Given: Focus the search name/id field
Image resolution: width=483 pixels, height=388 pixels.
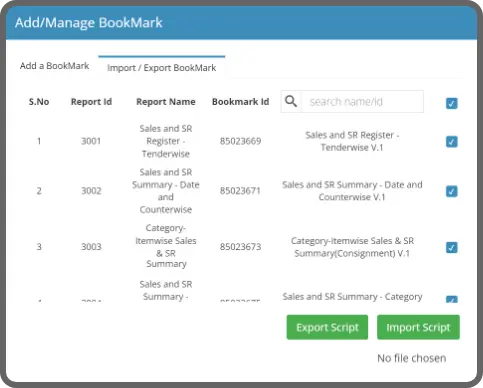Looking at the screenshot, I should tap(362, 101).
